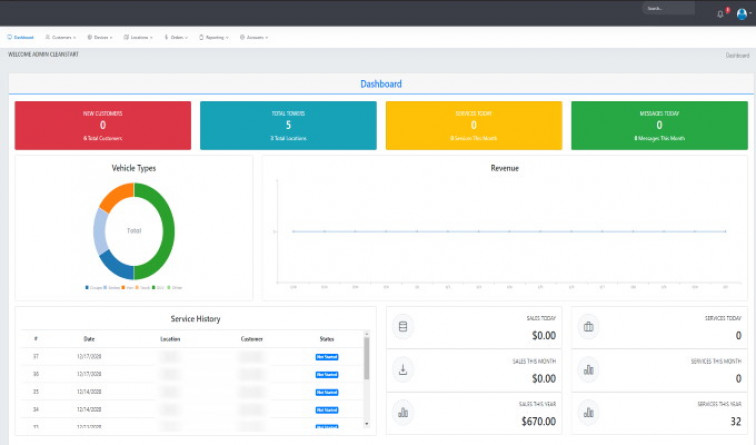Go to the Dashboard nav item

pyautogui.click(x=20, y=37)
